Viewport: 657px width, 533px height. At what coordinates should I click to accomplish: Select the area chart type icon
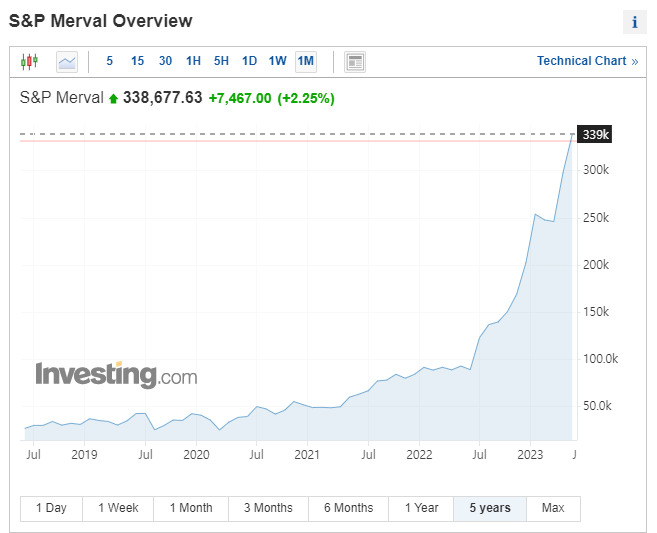[67, 62]
